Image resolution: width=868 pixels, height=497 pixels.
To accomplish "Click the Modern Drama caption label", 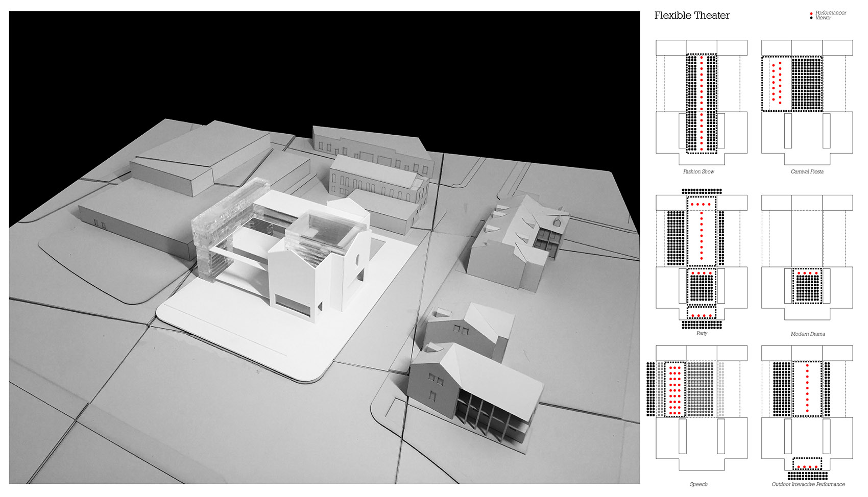I will (807, 334).
